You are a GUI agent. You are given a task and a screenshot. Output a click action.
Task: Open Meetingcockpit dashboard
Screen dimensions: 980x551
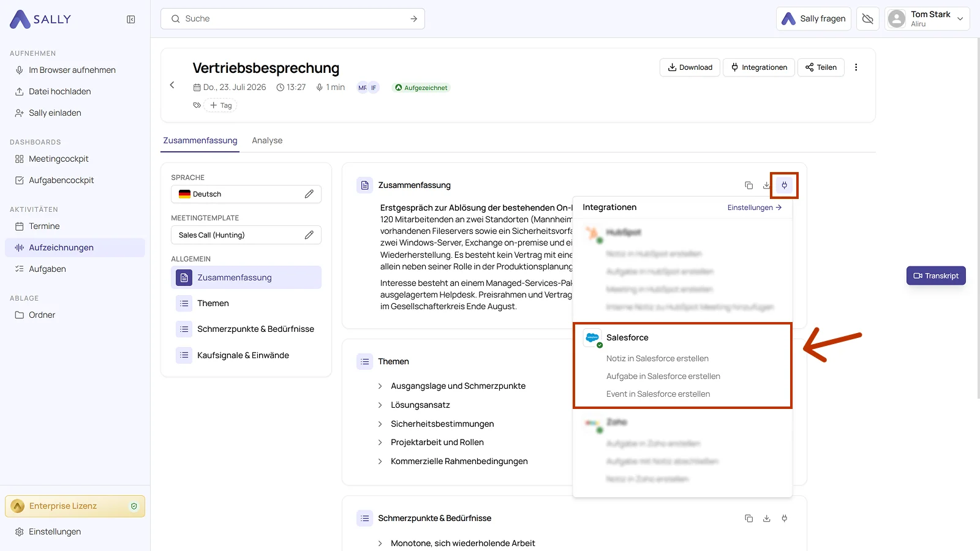pos(59,159)
